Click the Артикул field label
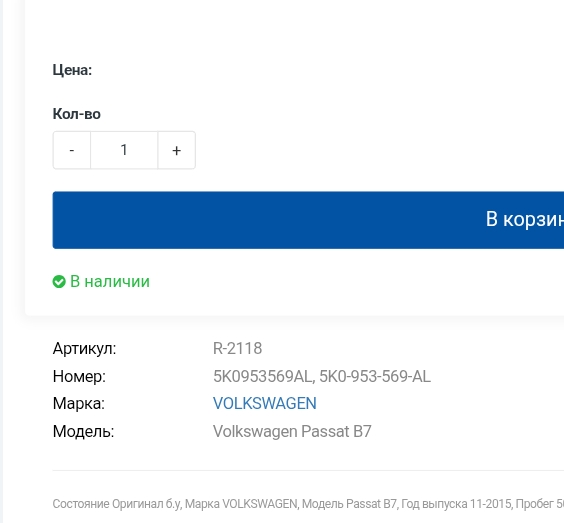 85,349
